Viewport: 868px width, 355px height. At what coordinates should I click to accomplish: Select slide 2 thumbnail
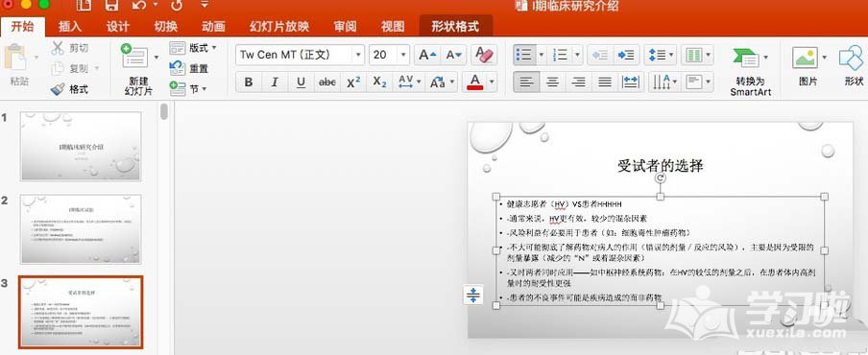81,229
